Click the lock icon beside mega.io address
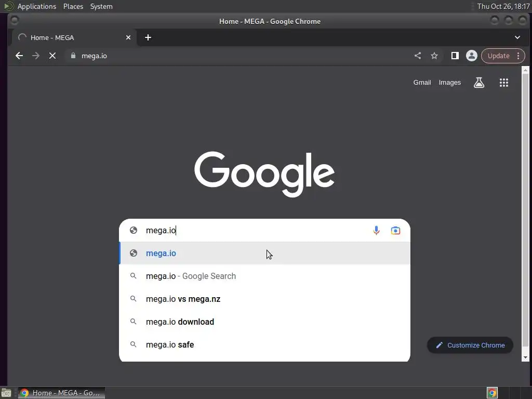Viewport: 532px width, 399px height. 73,56
